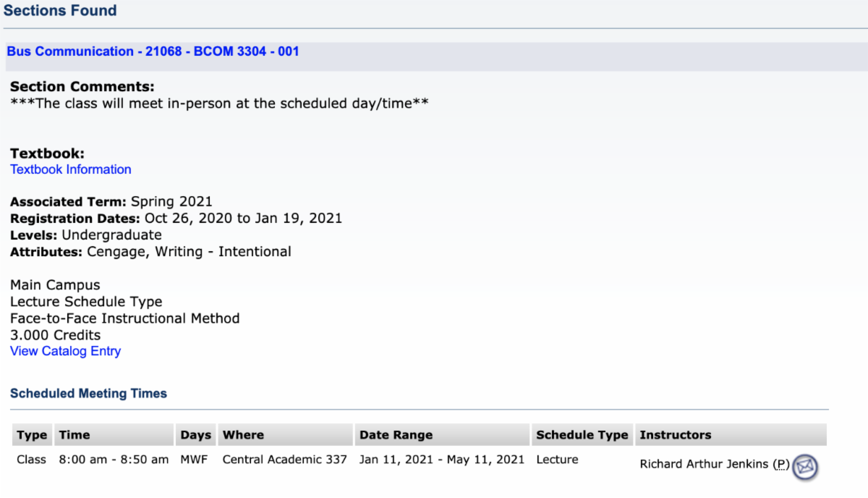Click the Schedule Type column header
The height and width of the screenshot is (498, 868).
tap(582, 435)
